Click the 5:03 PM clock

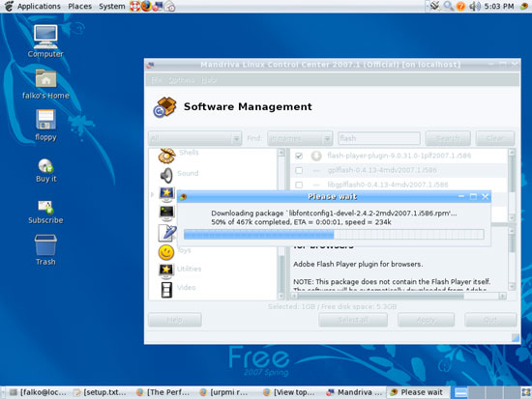(499, 6)
